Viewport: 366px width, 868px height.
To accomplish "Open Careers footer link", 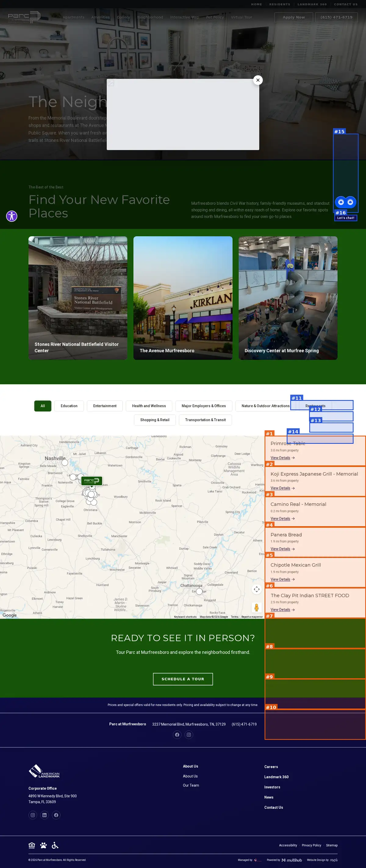I will [x=271, y=767].
